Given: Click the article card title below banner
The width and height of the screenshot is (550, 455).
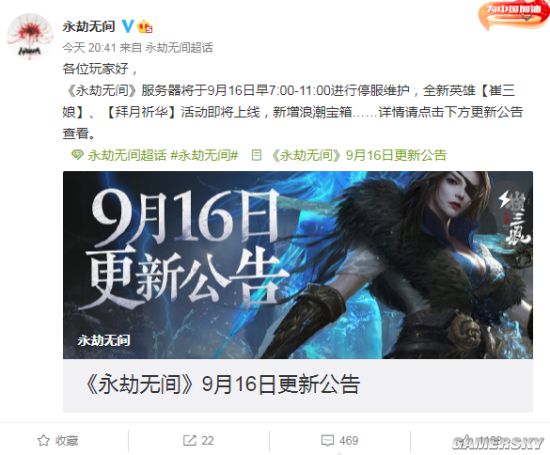Looking at the screenshot, I should [x=222, y=384].
